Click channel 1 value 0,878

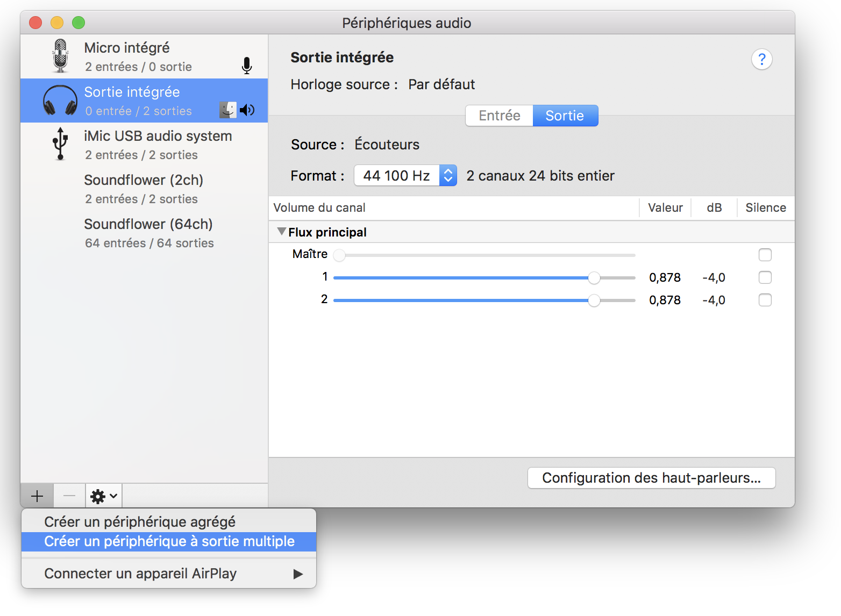[x=665, y=278]
